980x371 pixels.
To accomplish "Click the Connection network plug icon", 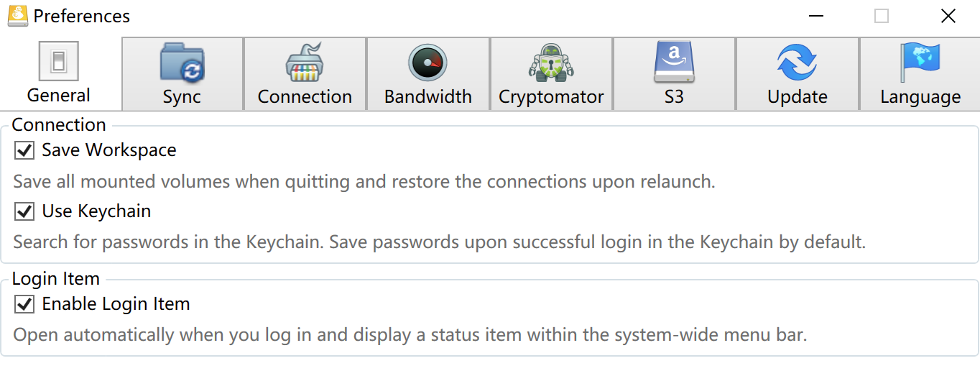I will [305, 63].
